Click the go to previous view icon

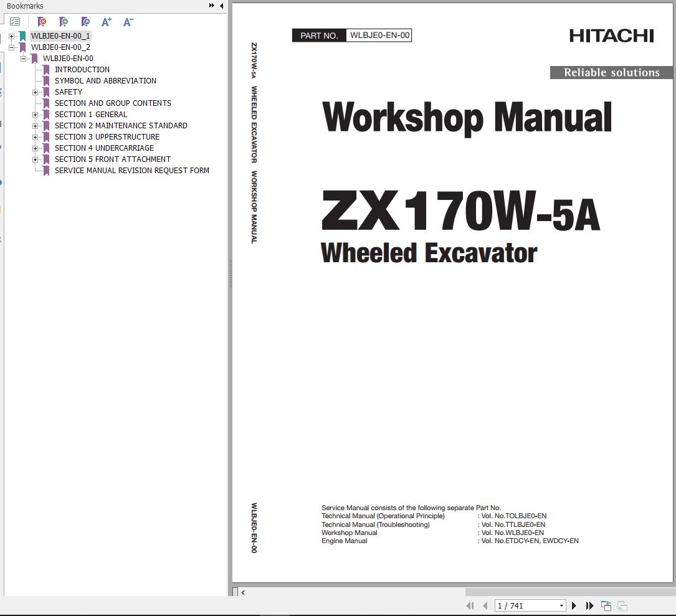(606, 605)
